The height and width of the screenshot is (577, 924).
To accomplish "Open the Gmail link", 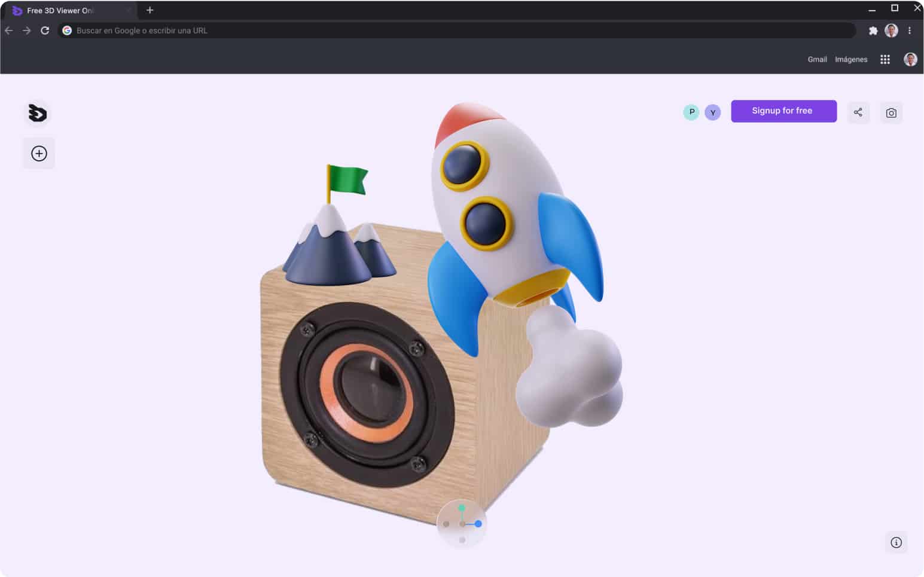I will pos(817,59).
